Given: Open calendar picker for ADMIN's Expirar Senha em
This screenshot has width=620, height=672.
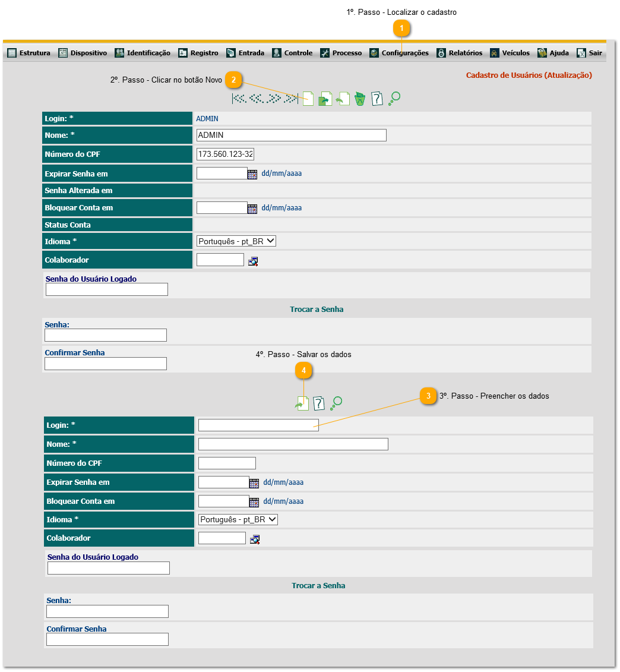Looking at the screenshot, I should (252, 175).
